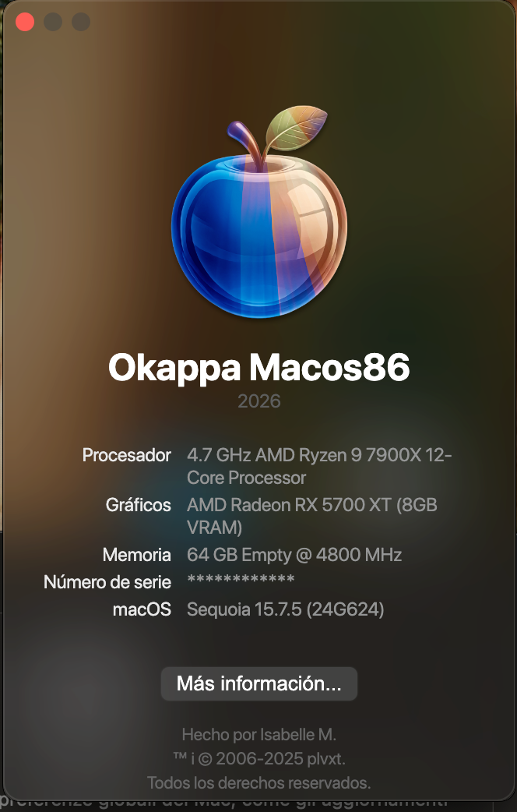Click the Procesador label
Viewport: 517px width, 812px height.
point(127,455)
